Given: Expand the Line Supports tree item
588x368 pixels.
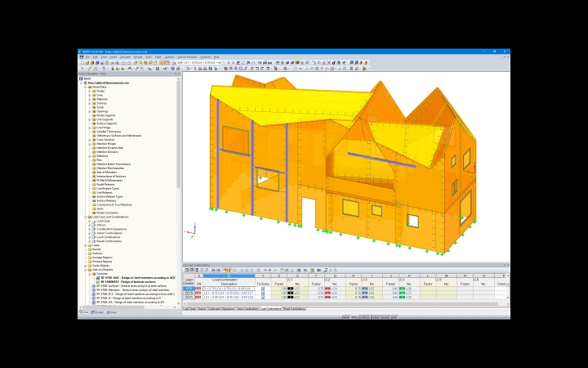Looking at the screenshot, I should (x=90, y=119).
